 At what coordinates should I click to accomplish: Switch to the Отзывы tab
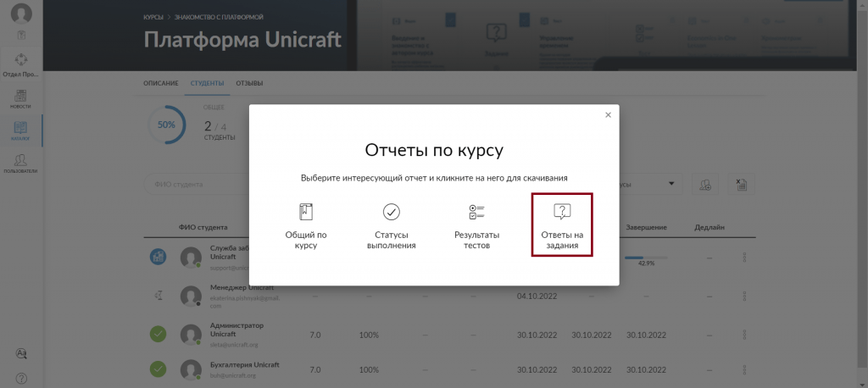(249, 84)
